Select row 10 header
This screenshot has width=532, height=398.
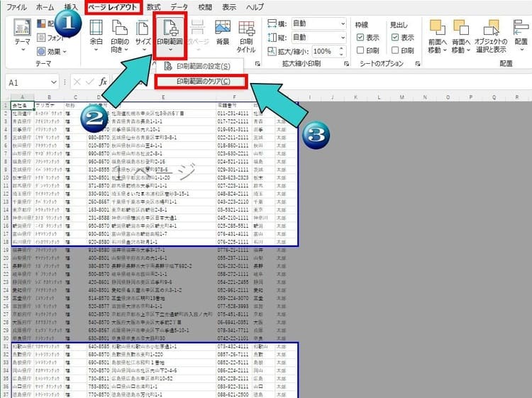pyautogui.click(x=6, y=177)
